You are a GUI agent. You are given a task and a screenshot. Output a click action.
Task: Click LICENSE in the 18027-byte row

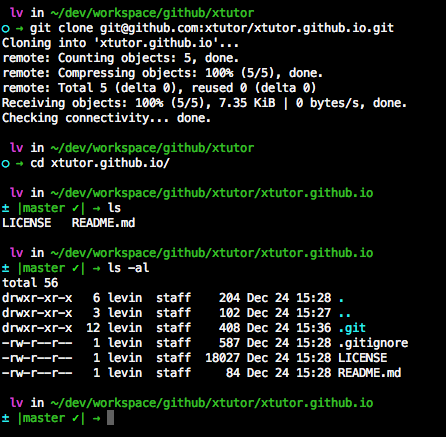363,358
